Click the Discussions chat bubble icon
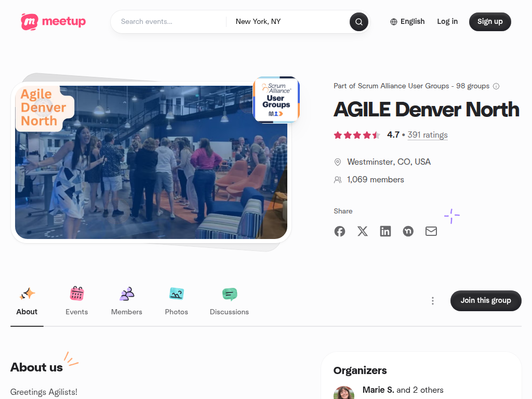 229,294
